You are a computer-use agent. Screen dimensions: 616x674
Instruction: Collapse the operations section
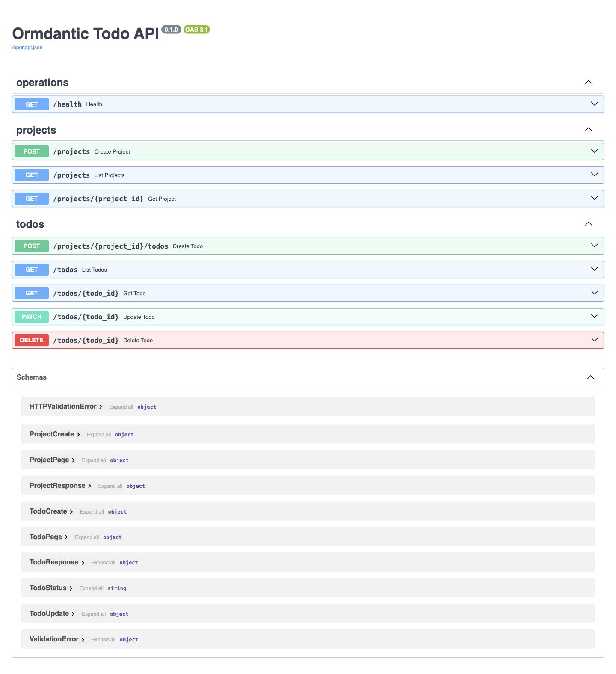pyautogui.click(x=589, y=82)
